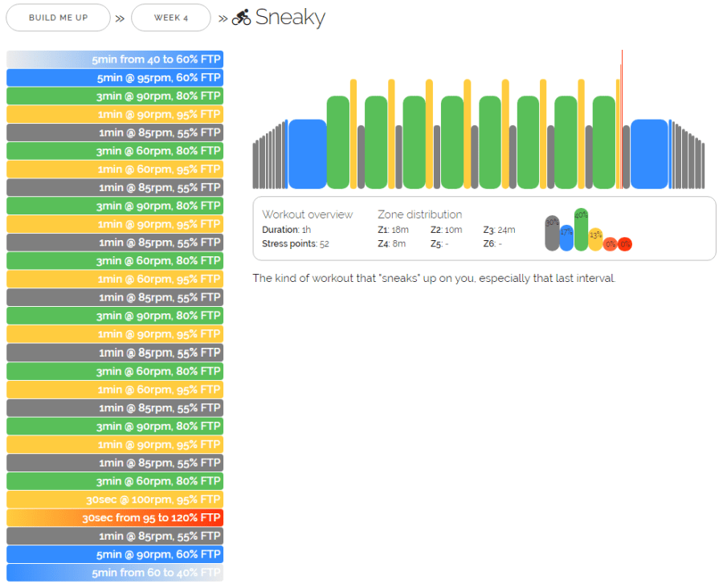Open the Build Me Up breadcrumb
The width and height of the screenshot is (723, 588).
coord(58,18)
